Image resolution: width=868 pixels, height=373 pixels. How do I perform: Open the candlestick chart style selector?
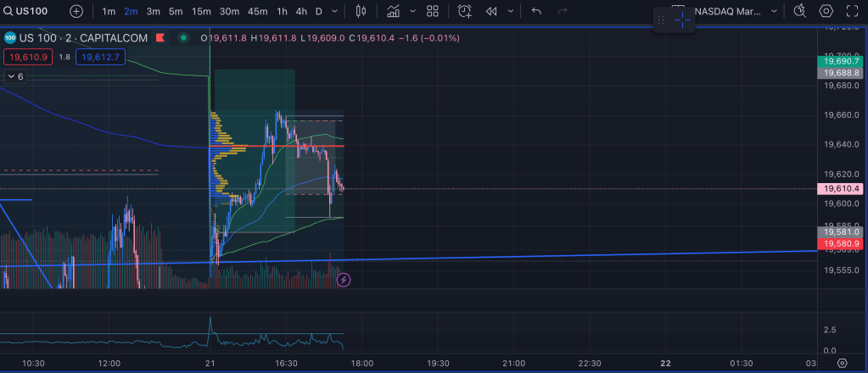361,11
